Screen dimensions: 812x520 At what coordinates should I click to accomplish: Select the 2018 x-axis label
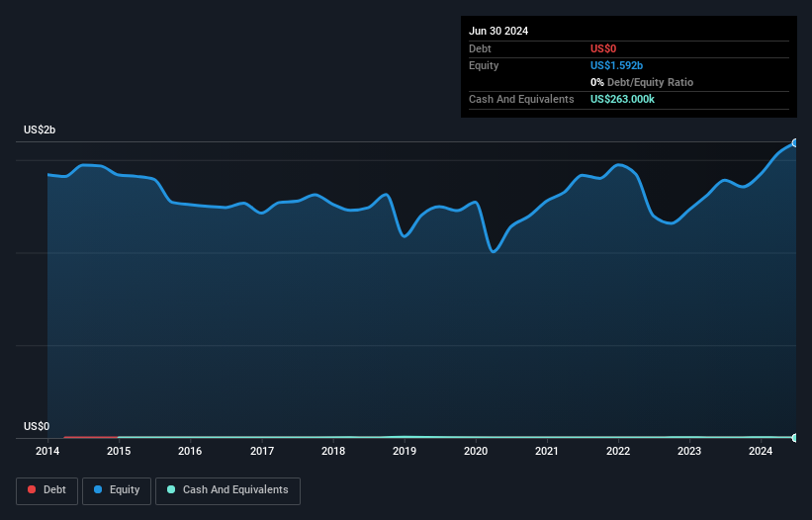click(x=333, y=451)
